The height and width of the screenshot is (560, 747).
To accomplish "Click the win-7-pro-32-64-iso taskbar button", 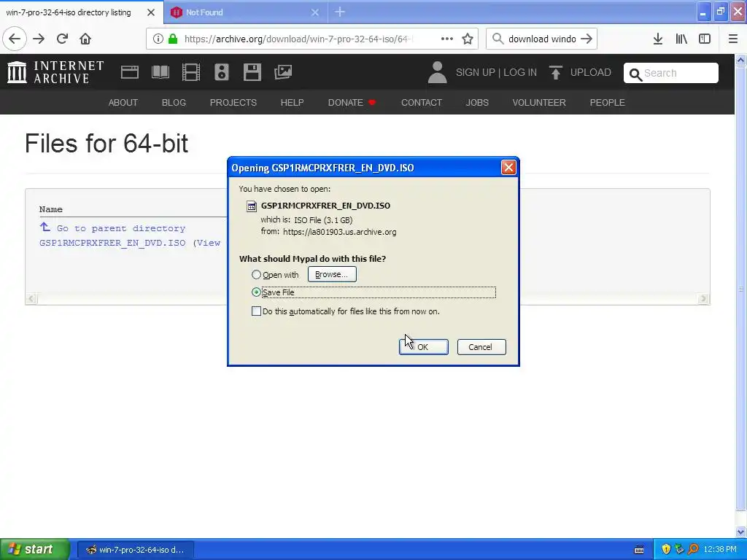I will click(x=136, y=550).
